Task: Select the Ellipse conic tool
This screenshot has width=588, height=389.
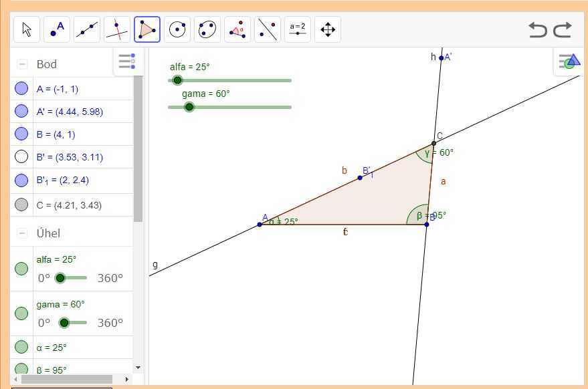Action: coord(207,29)
